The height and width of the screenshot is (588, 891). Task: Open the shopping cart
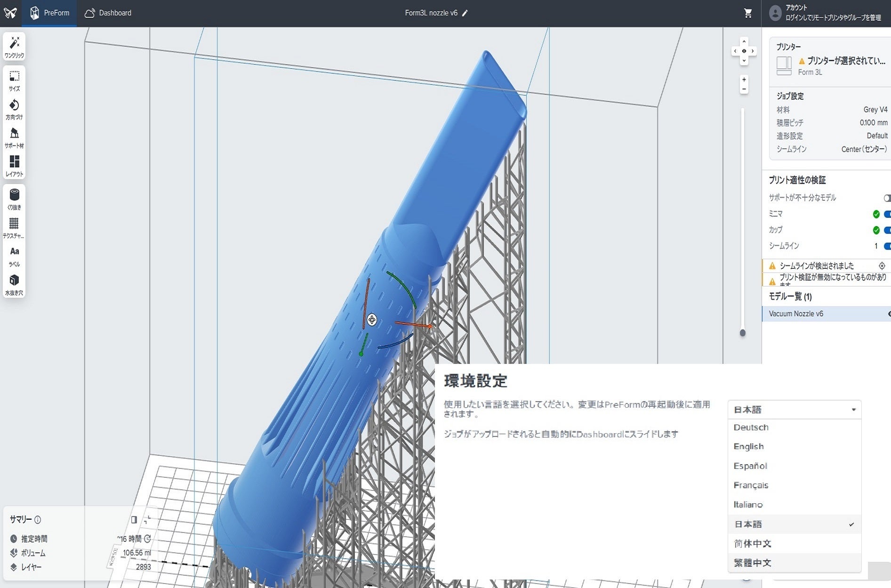tap(748, 13)
